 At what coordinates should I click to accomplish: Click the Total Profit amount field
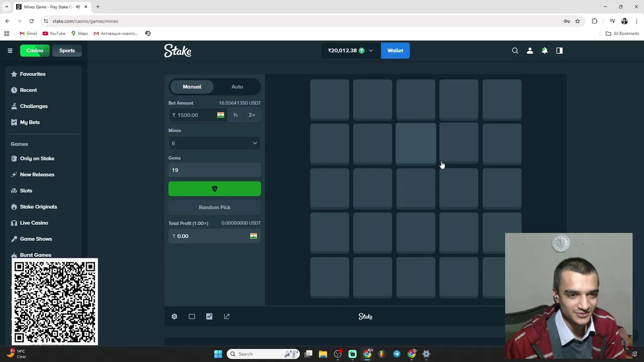pyautogui.click(x=214, y=236)
